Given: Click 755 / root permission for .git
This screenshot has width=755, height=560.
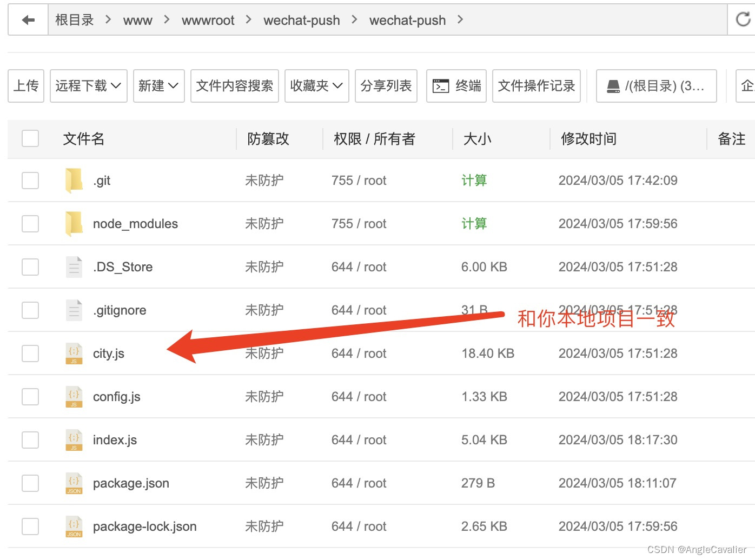Looking at the screenshot, I should (359, 180).
